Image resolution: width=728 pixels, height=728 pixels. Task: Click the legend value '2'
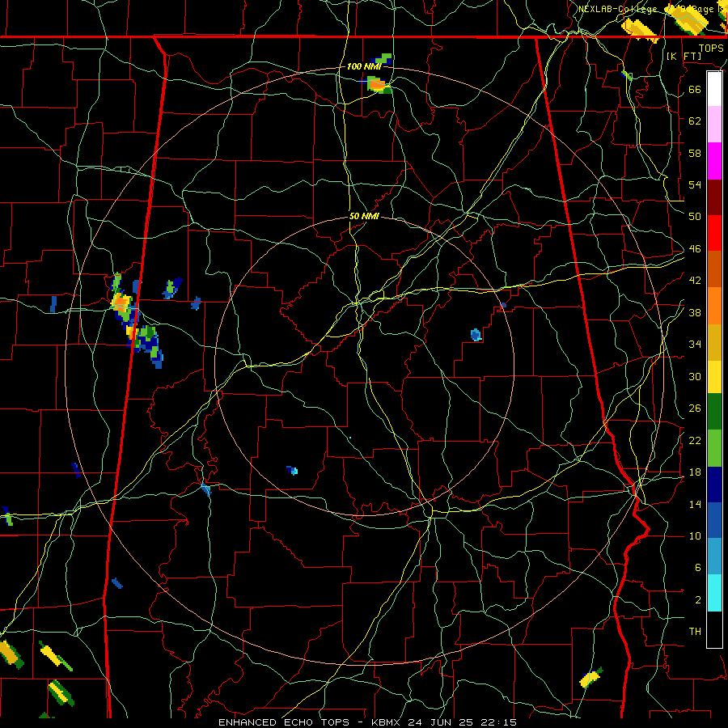pyautogui.click(x=697, y=599)
